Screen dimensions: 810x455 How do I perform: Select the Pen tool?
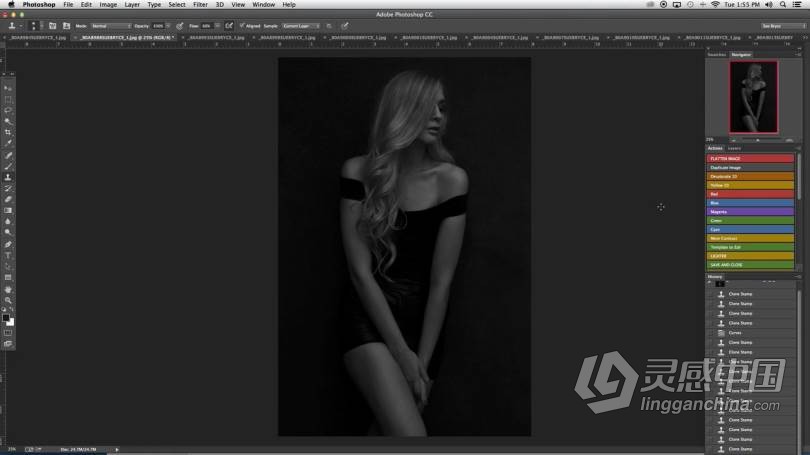point(8,244)
